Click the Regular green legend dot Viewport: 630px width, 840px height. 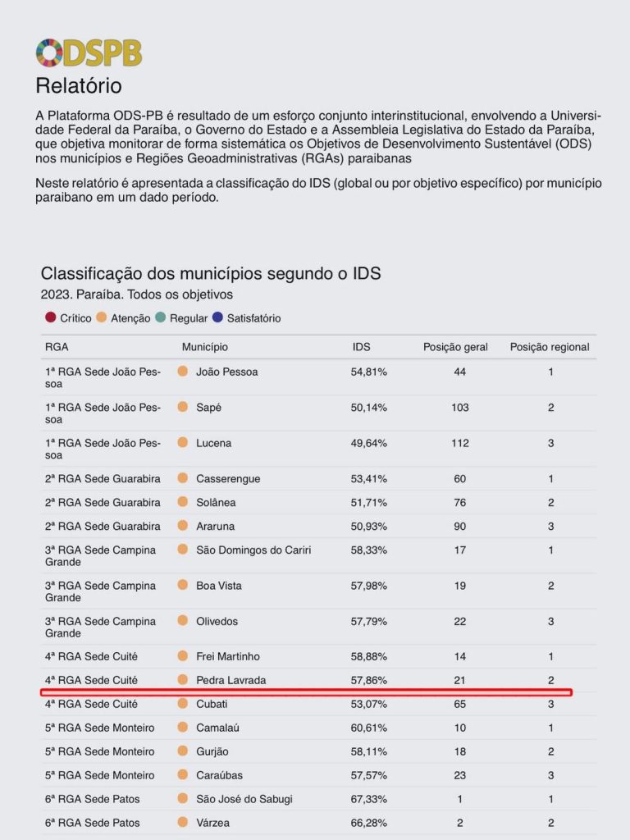coord(160,317)
